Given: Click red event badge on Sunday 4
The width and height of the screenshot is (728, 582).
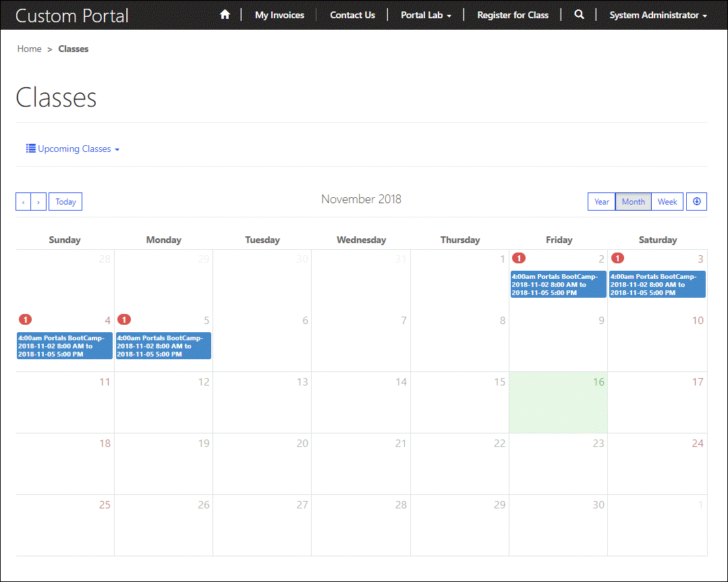Looking at the screenshot, I should [25, 319].
